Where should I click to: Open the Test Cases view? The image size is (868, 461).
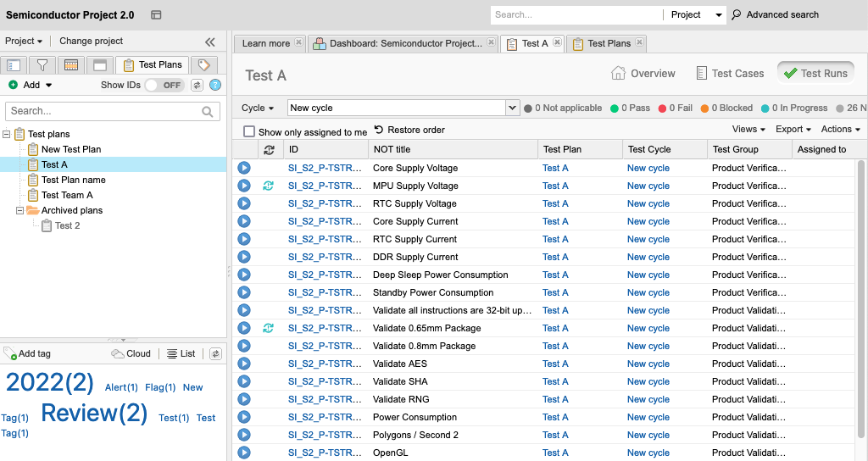tap(730, 74)
